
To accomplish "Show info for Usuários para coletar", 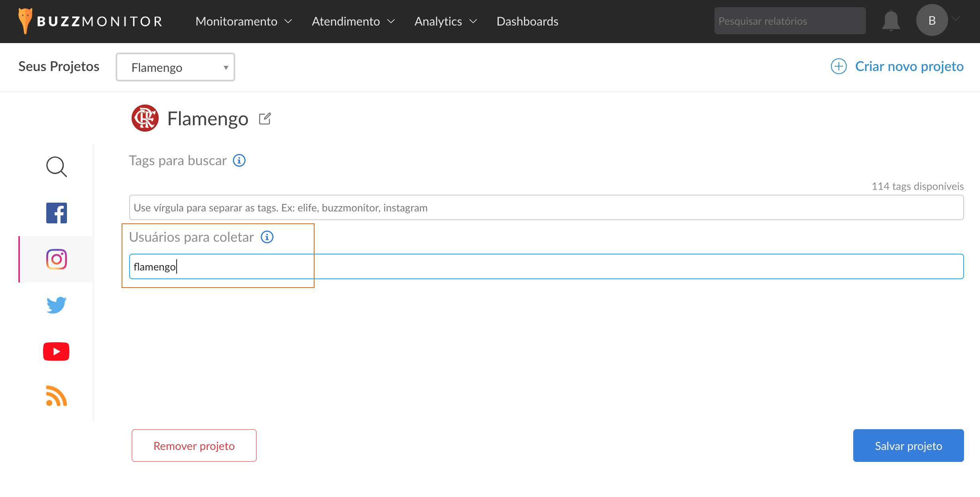I will pyautogui.click(x=267, y=237).
